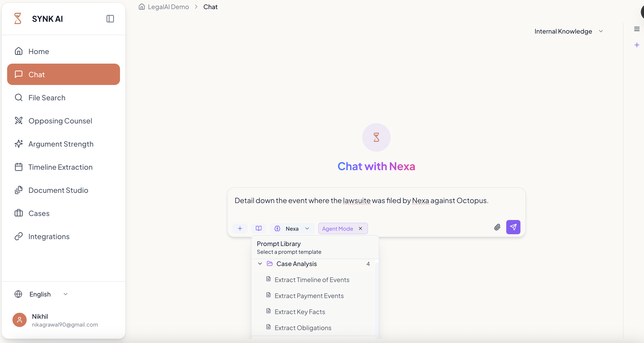Collapse the Case Analysis folder
The height and width of the screenshot is (343, 644).
tap(260, 264)
